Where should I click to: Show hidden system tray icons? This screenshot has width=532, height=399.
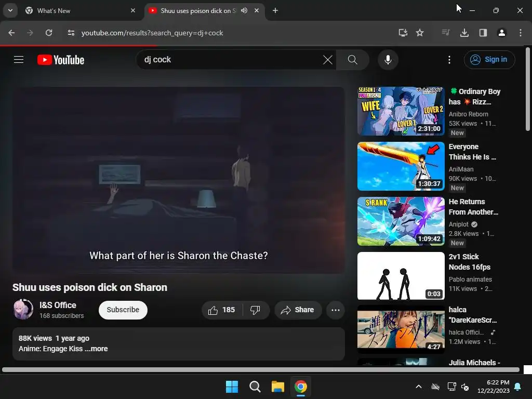pos(419,387)
